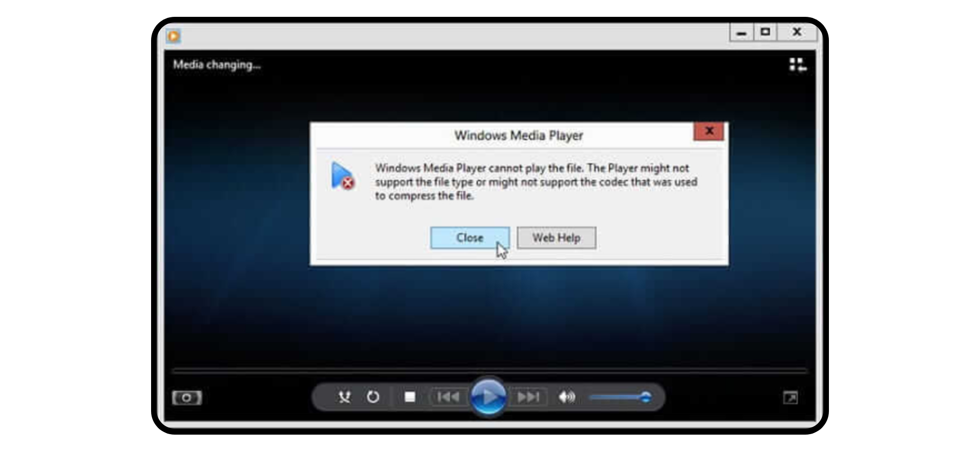Stop playback with the square Stop button

(x=409, y=397)
